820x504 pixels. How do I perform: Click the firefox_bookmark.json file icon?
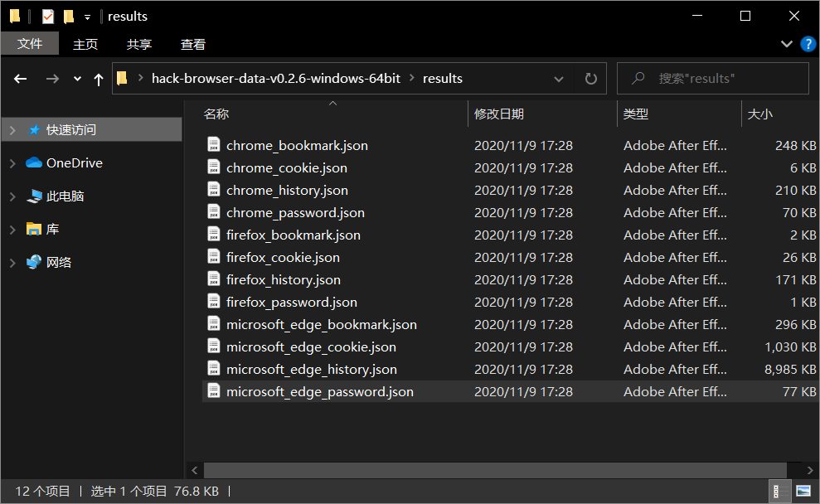point(213,235)
